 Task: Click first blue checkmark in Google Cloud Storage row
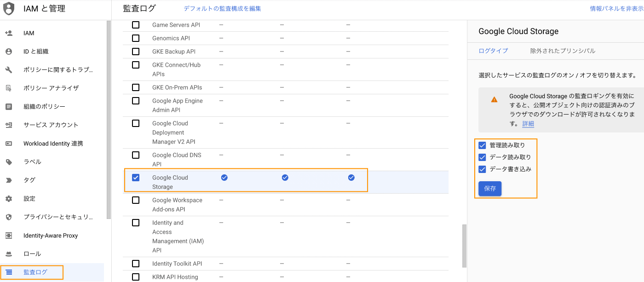click(x=224, y=178)
